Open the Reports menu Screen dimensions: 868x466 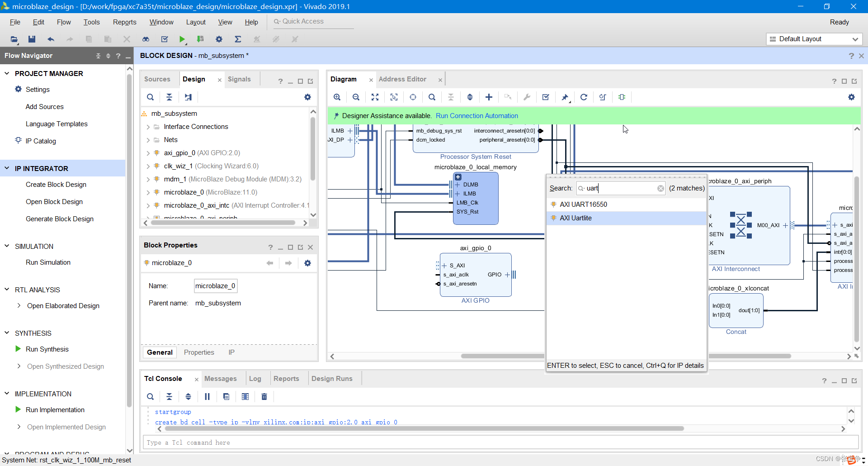point(124,22)
